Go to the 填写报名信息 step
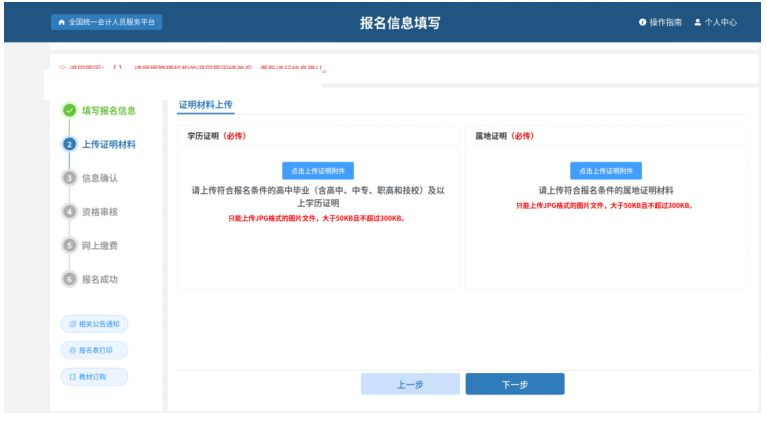767x432 pixels. click(x=108, y=110)
